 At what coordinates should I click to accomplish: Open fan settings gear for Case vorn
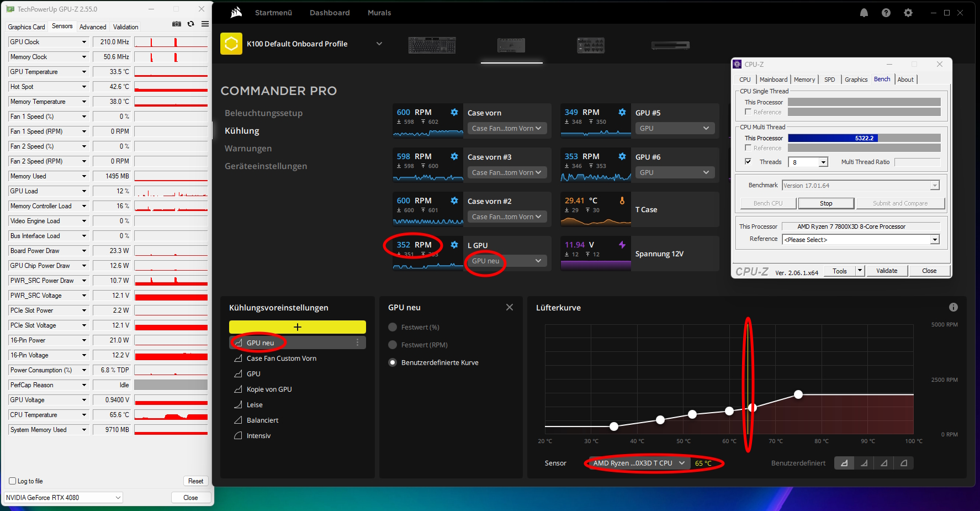click(x=454, y=112)
